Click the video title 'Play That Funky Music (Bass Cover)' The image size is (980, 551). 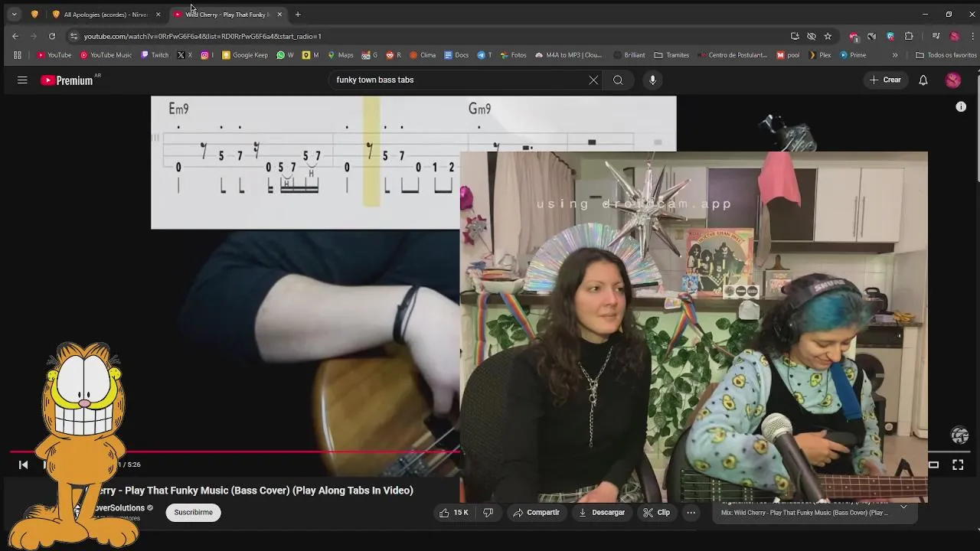(269, 491)
